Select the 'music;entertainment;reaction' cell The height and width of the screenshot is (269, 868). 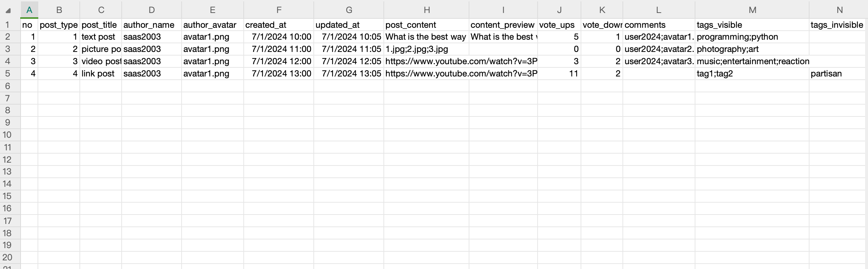pyautogui.click(x=752, y=61)
